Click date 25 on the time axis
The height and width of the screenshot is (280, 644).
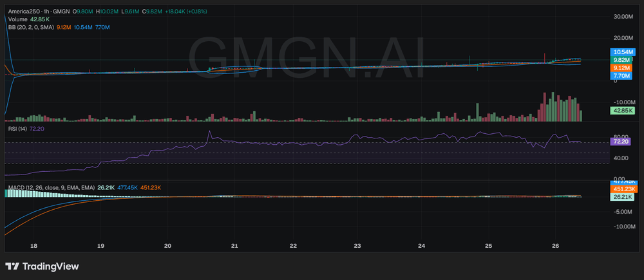(488, 246)
